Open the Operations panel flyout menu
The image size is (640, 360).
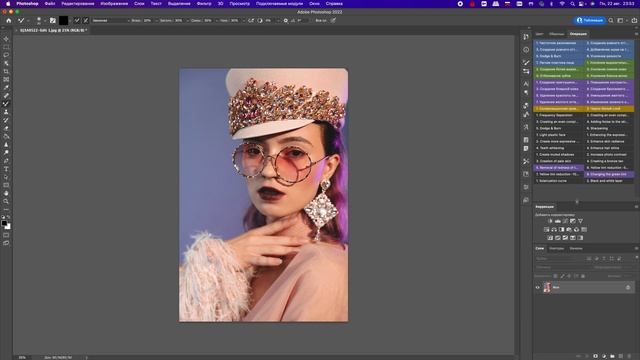click(636, 34)
